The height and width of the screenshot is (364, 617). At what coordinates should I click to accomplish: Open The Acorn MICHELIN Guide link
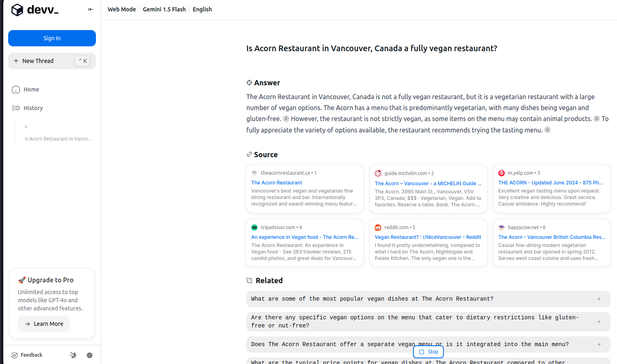(x=428, y=184)
